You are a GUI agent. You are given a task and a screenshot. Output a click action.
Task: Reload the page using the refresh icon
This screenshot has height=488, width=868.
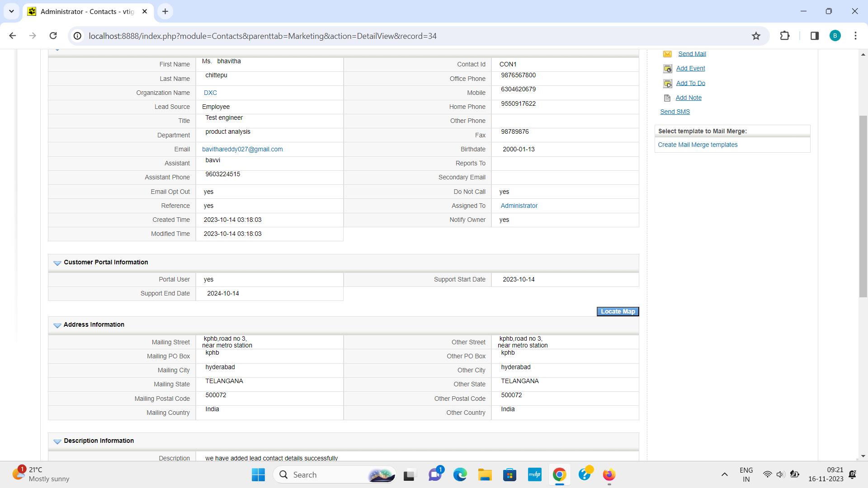[53, 36]
